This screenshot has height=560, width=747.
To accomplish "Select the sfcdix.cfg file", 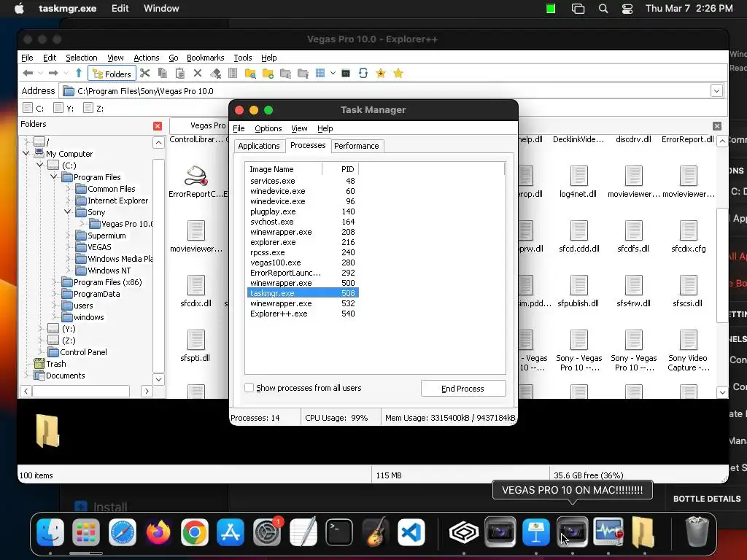I will 689,237.
